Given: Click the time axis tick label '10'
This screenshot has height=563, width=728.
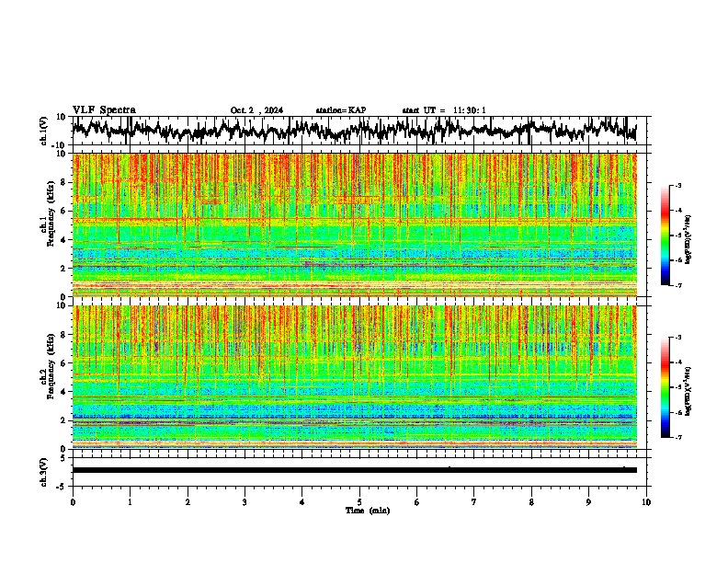Looking at the screenshot, I should (646, 502).
